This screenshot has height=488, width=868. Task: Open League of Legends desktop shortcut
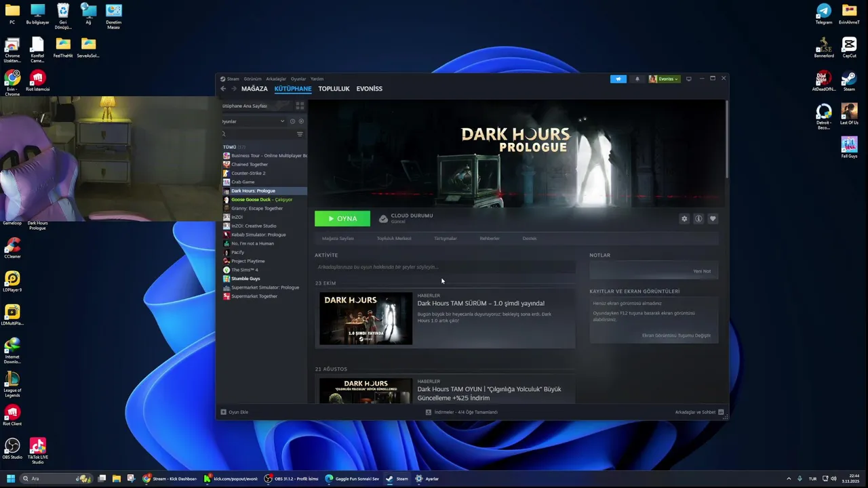tap(12, 384)
